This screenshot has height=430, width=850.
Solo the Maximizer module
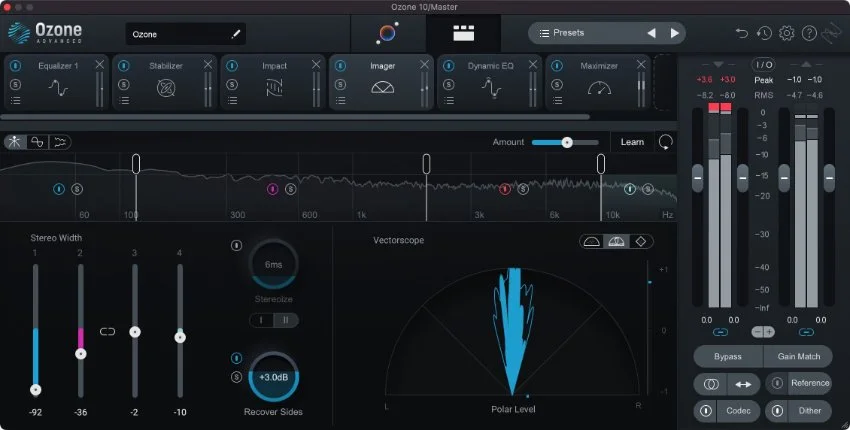point(557,85)
